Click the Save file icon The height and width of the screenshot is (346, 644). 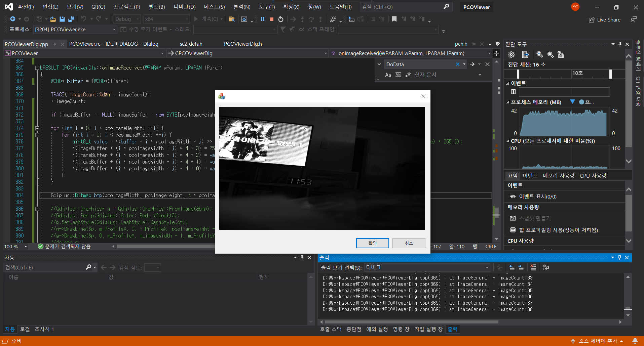(62, 19)
